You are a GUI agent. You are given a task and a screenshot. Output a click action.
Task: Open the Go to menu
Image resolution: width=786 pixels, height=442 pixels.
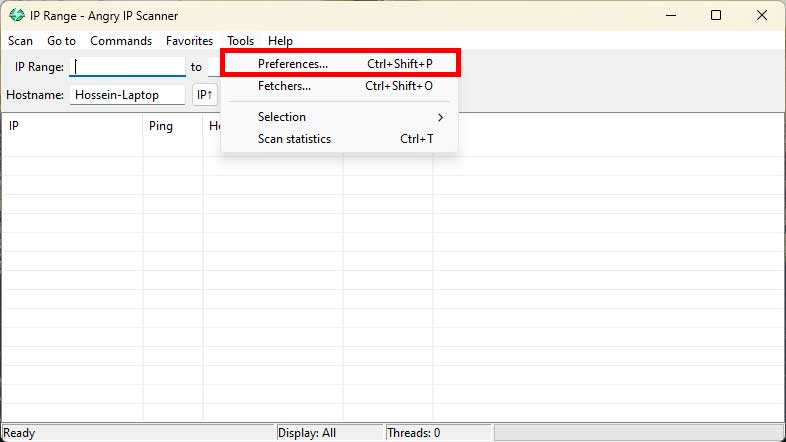click(x=61, y=41)
